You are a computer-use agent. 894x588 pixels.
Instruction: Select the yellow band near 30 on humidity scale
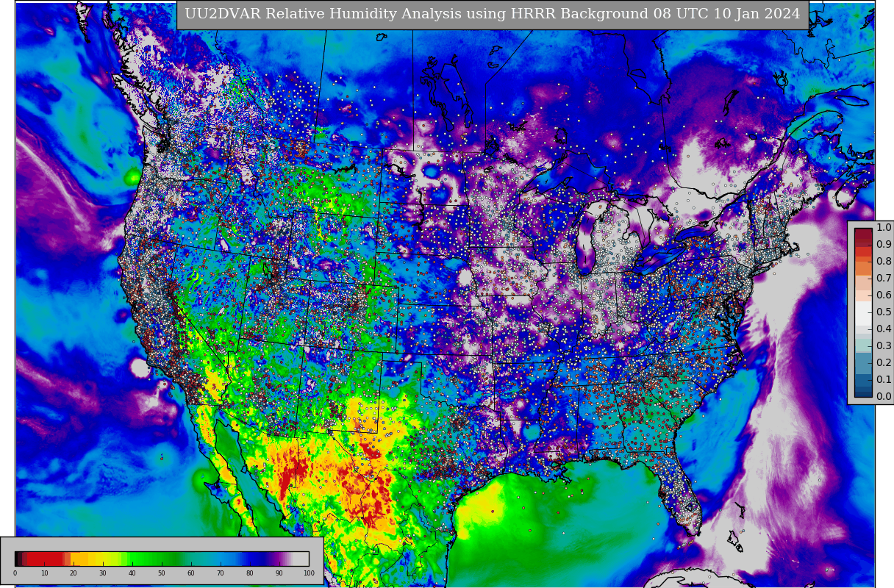click(101, 559)
